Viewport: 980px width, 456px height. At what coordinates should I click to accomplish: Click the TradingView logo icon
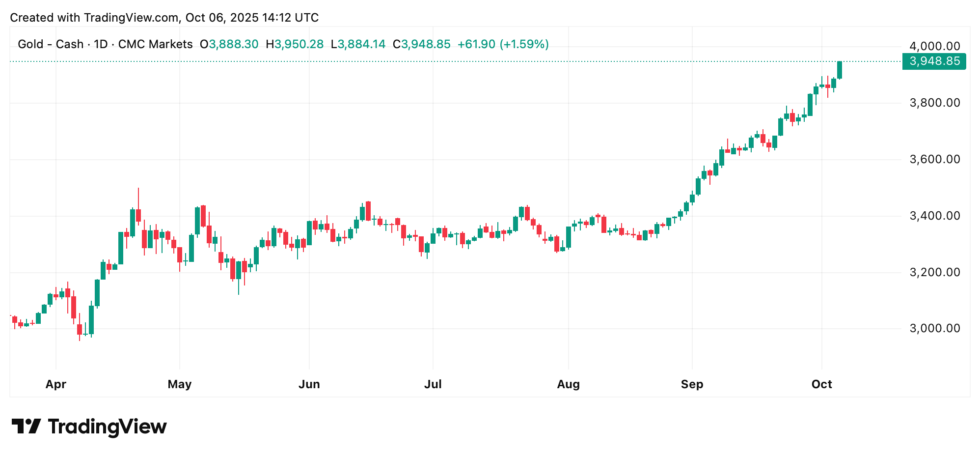coord(26,426)
